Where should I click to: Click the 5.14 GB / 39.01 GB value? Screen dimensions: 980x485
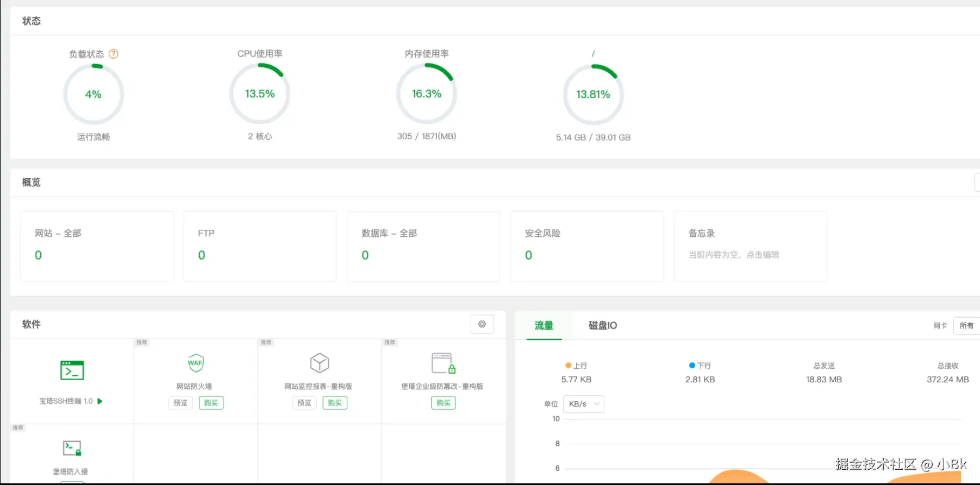[x=593, y=137]
